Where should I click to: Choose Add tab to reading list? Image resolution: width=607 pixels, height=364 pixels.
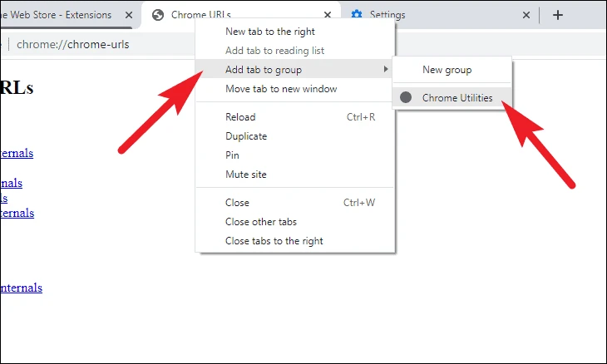coord(295,51)
